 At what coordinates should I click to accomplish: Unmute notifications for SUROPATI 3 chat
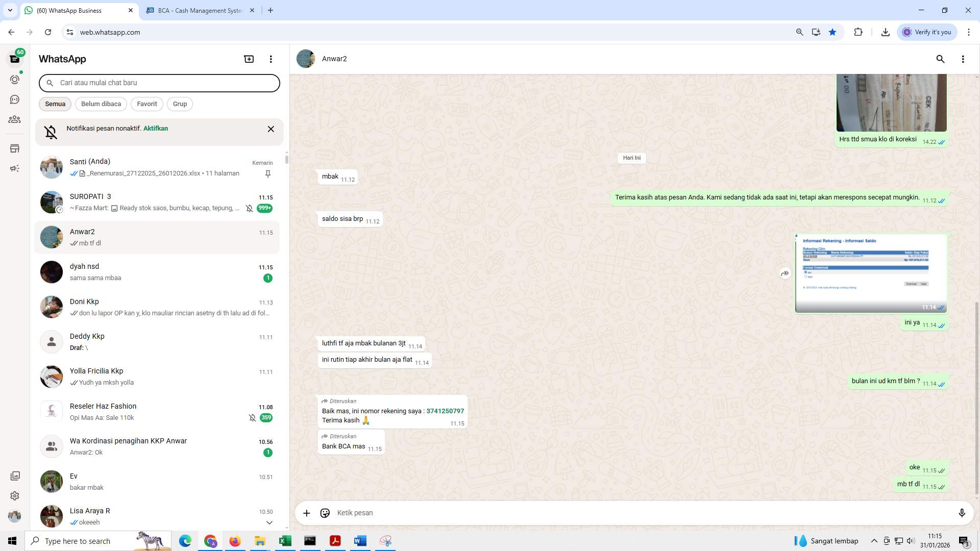pyautogui.click(x=249, y=208)
